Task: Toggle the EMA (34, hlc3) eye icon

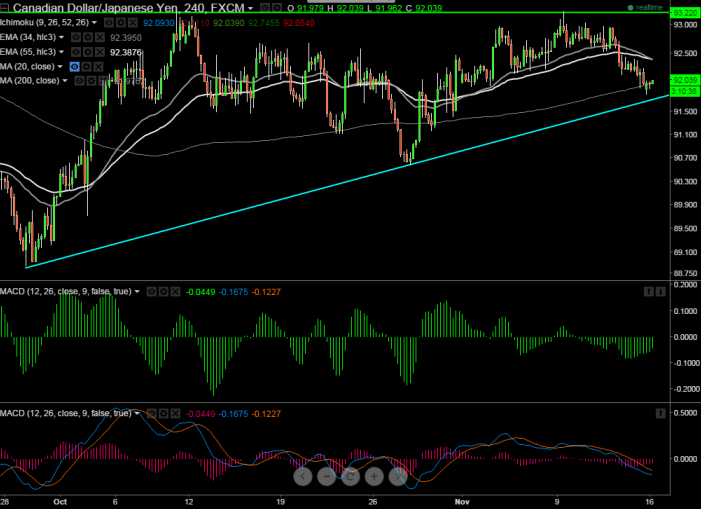Action: [76, 38]
